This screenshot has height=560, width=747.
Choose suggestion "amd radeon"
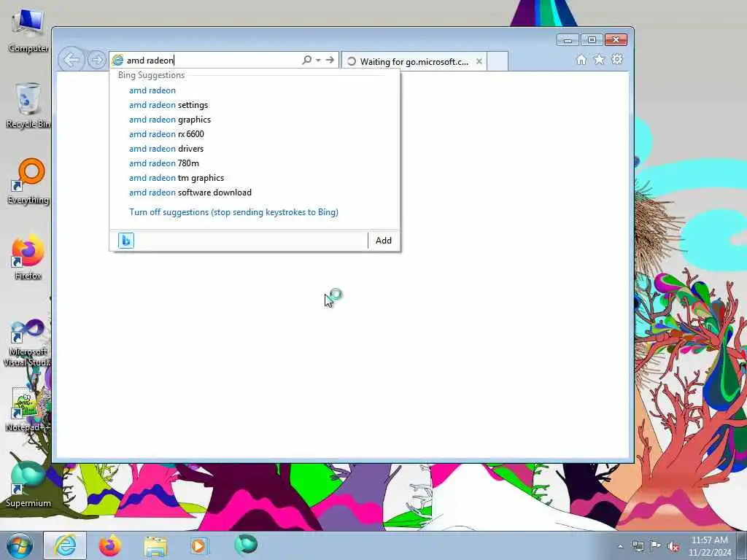point(255,90)
